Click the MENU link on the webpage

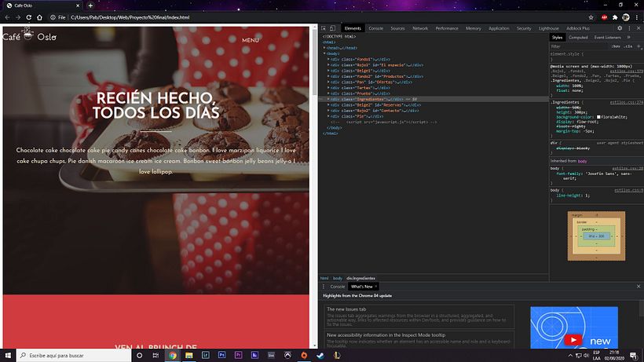tap(250, 40)
